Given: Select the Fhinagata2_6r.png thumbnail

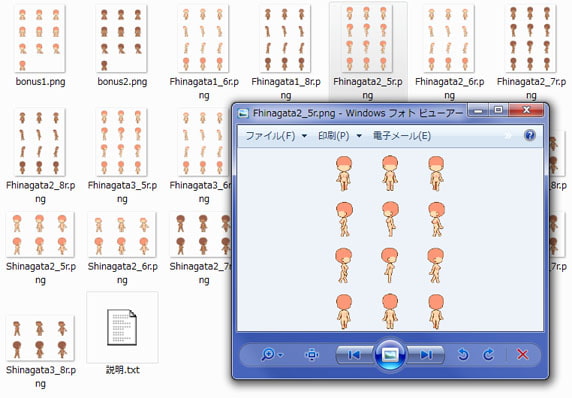Looking at the screenshot, I should pyautogui.click(x=448, y=38).
